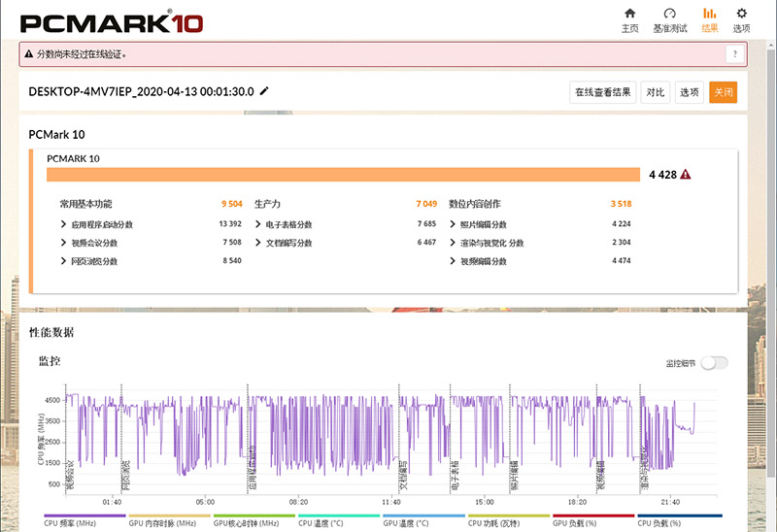This screenshot has height=532, width=777.
Task: Click the 4 224 score value
Action: (622, 224)
